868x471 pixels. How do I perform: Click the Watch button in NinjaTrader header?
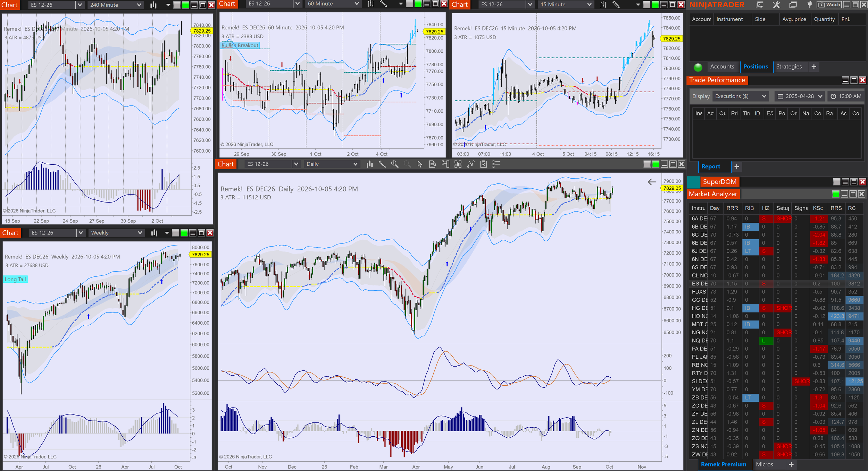tap(829, 5)
